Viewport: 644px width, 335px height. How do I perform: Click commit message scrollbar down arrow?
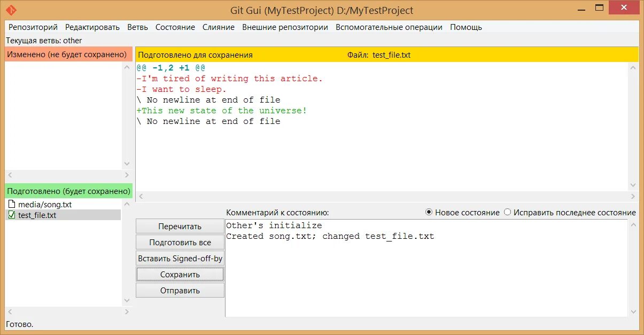click(x=633, y=311)
